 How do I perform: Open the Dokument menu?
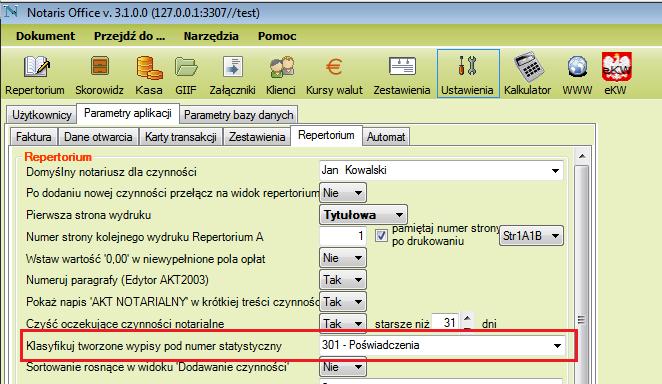pyautogui.click(x=46, y=36)
